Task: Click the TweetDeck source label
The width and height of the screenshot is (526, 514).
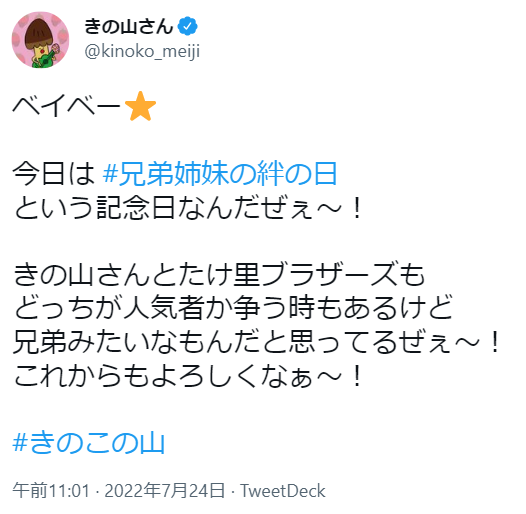Action: pyautogui.click(x=283, y=491)
